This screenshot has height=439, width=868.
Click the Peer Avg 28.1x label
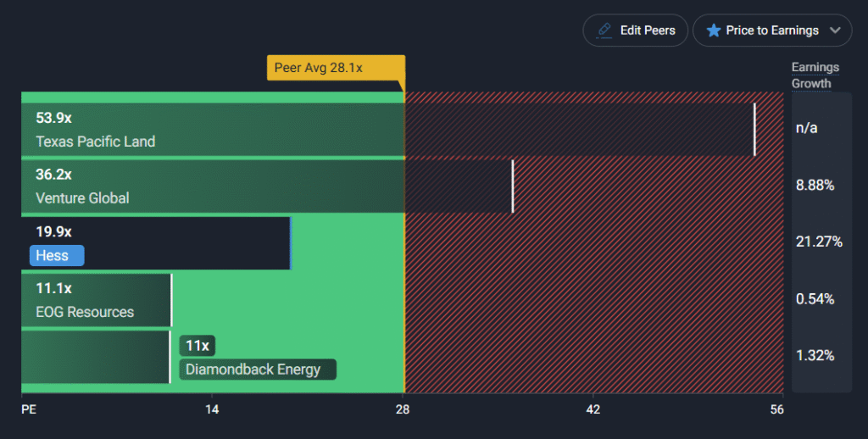pos(336,68)
